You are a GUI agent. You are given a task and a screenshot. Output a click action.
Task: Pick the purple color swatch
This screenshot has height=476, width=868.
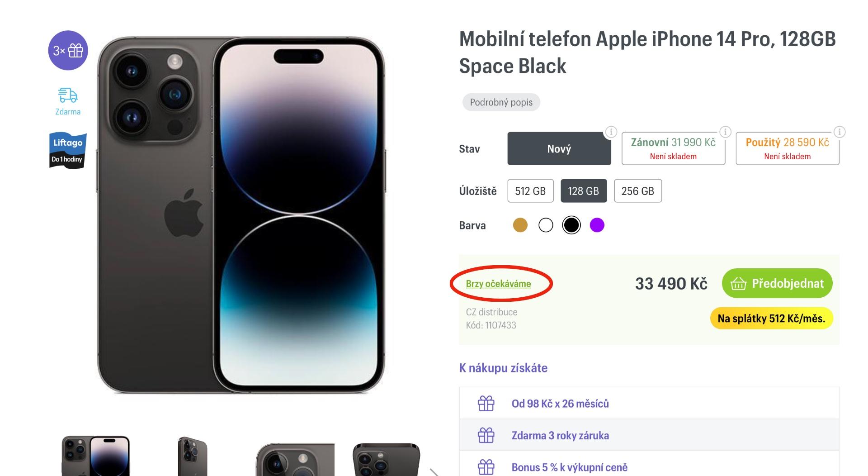click(597, 225)
